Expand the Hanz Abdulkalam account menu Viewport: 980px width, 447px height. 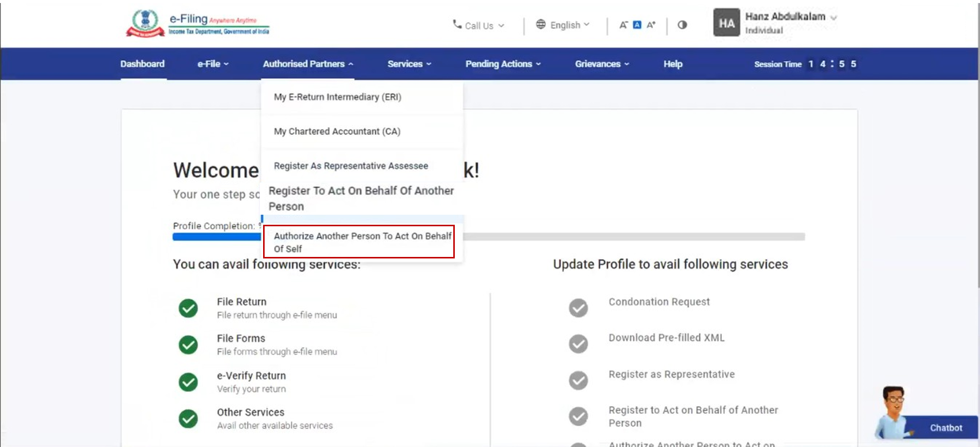click(x=790, y=17)
